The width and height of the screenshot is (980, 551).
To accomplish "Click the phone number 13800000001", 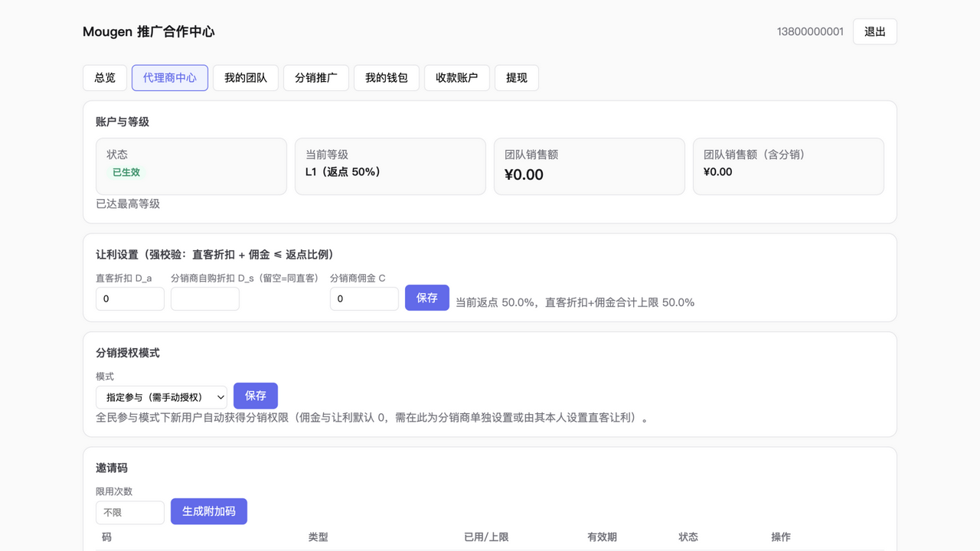I will tap(810, 31).
